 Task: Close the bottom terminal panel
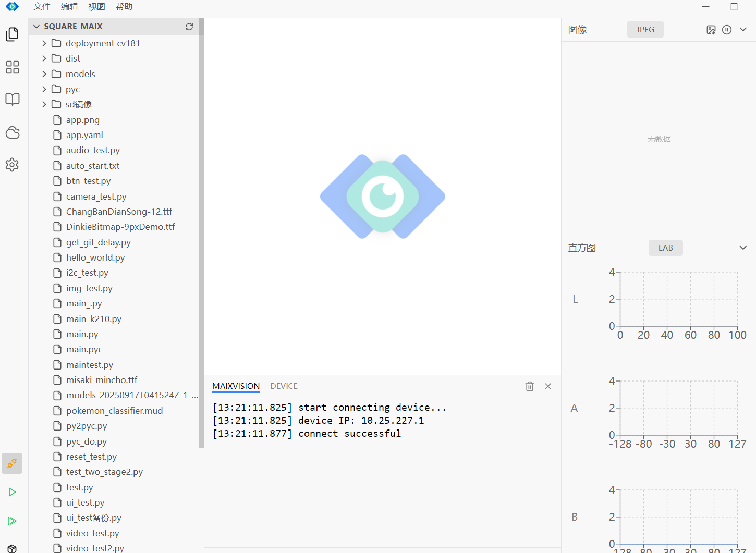click(548, 386)
